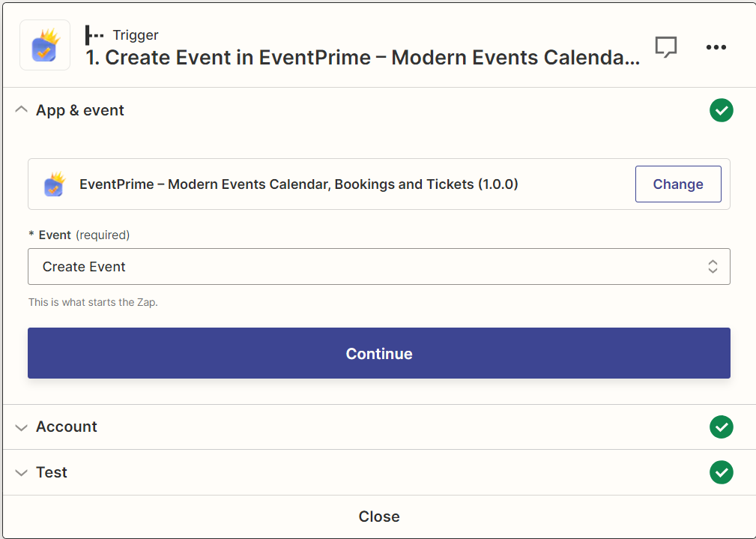Click the Event dropdown stepper arrows

tap(713, 267)
